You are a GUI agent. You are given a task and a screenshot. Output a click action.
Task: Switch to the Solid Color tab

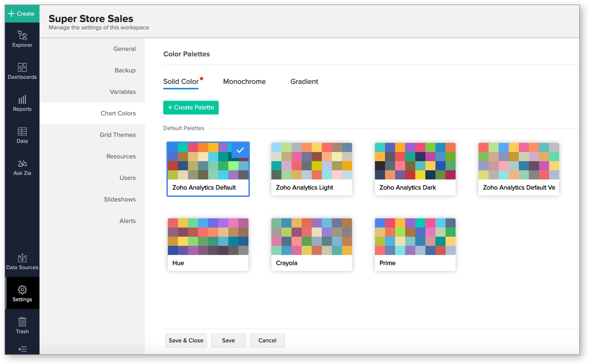click(x=181, y=81)
